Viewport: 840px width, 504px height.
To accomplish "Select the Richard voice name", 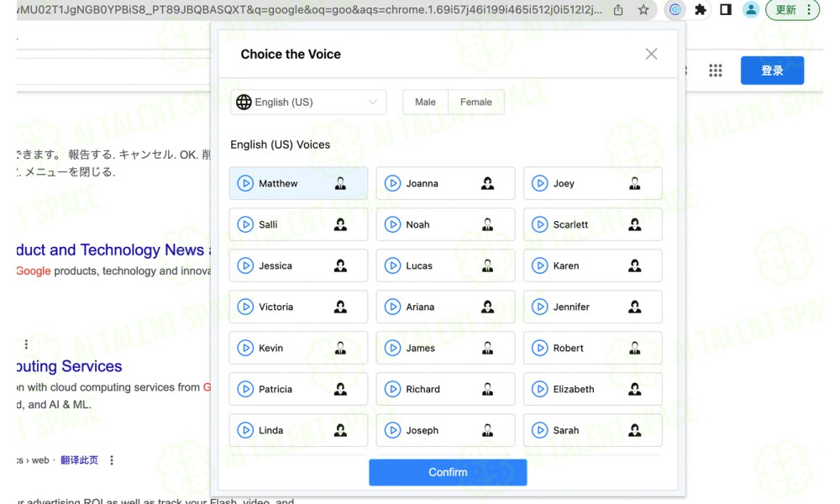I will (423, 390).
